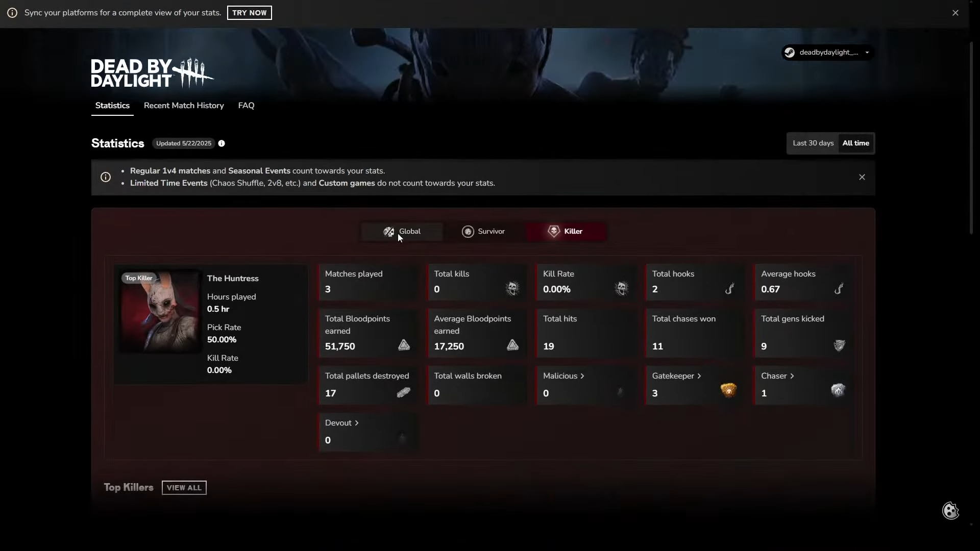Select the All time range toggle
980x551 pixels.
855,143
